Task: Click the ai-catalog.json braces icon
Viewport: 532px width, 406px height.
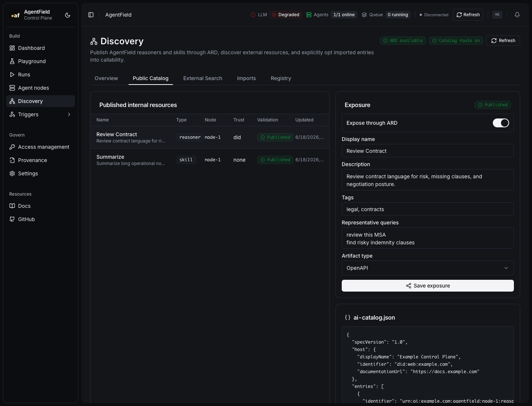Action: click(x=348, y=317)
